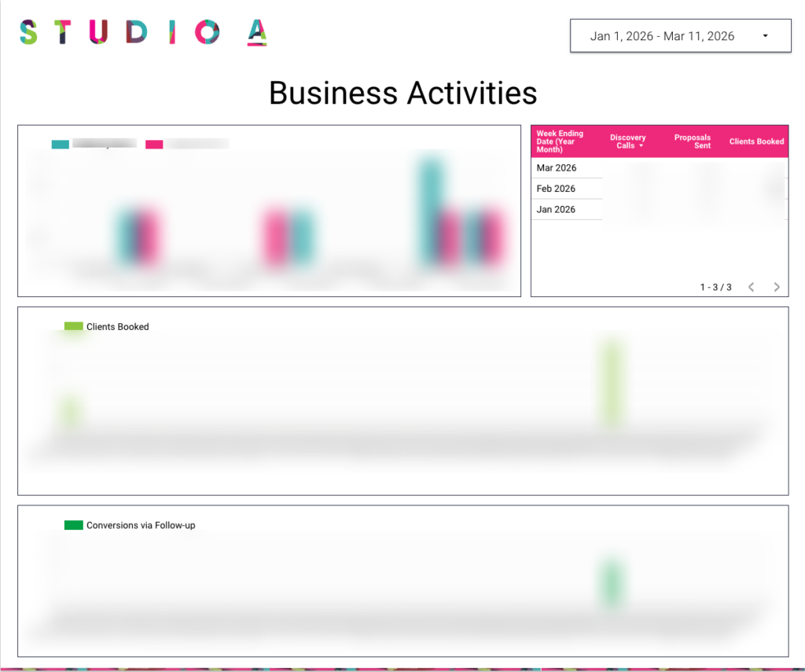Go to the next table page arrow
Viewport: 805px width, 672px height.
point(777,287)
